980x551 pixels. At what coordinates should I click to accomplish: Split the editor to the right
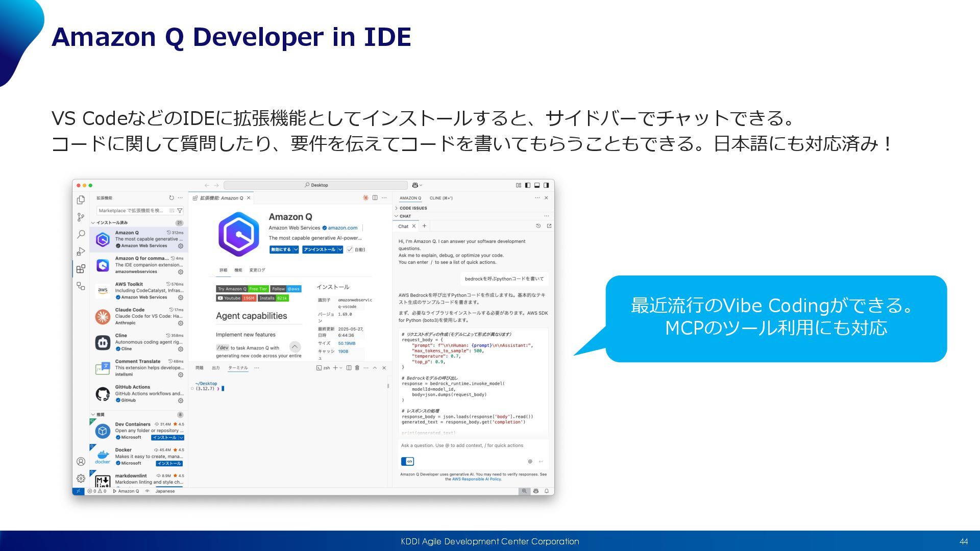click(x=375, y=198)
